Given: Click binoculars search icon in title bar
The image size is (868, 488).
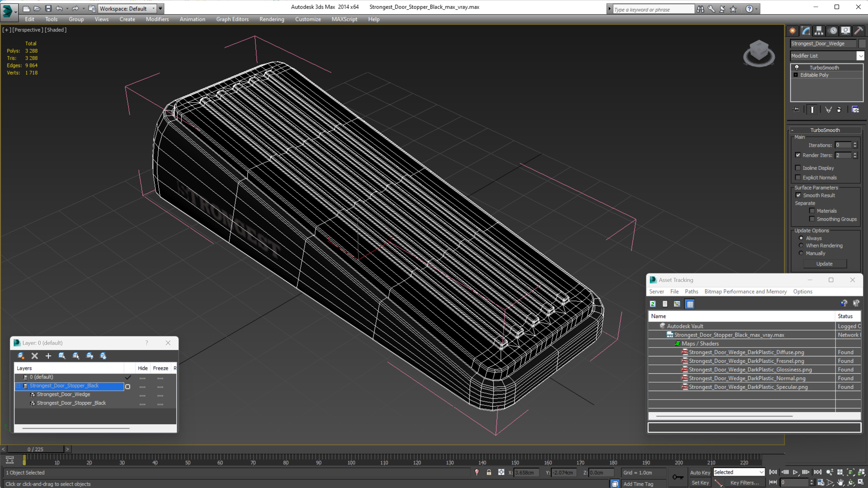Looking at the screenshot, I should [x=700, y=9].
